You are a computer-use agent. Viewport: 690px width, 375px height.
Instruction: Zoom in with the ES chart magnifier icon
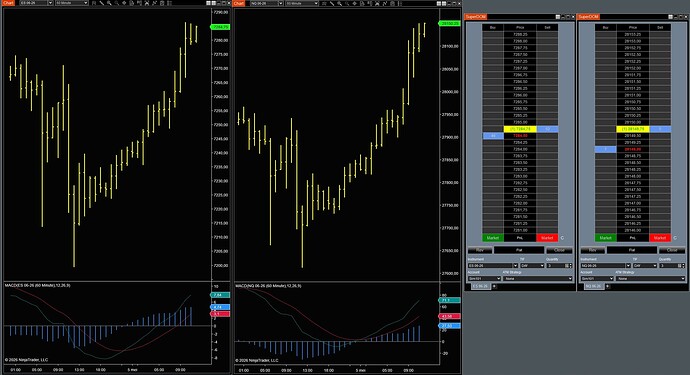[109, 3]
